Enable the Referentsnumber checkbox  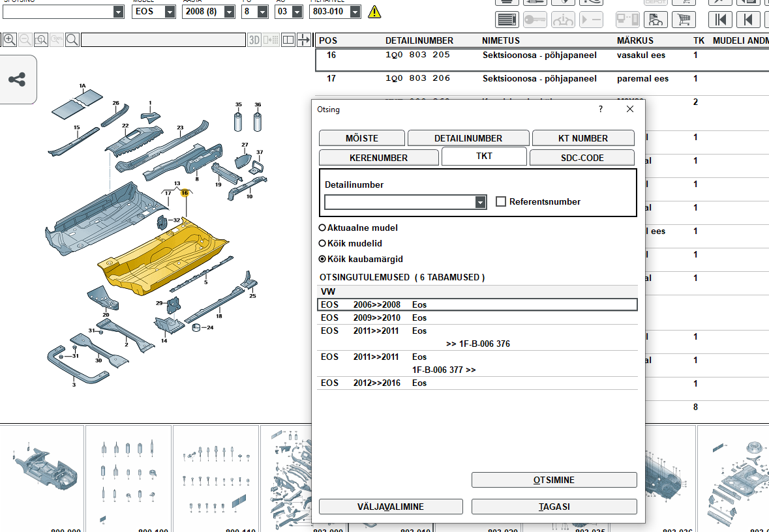pos(501,202)
